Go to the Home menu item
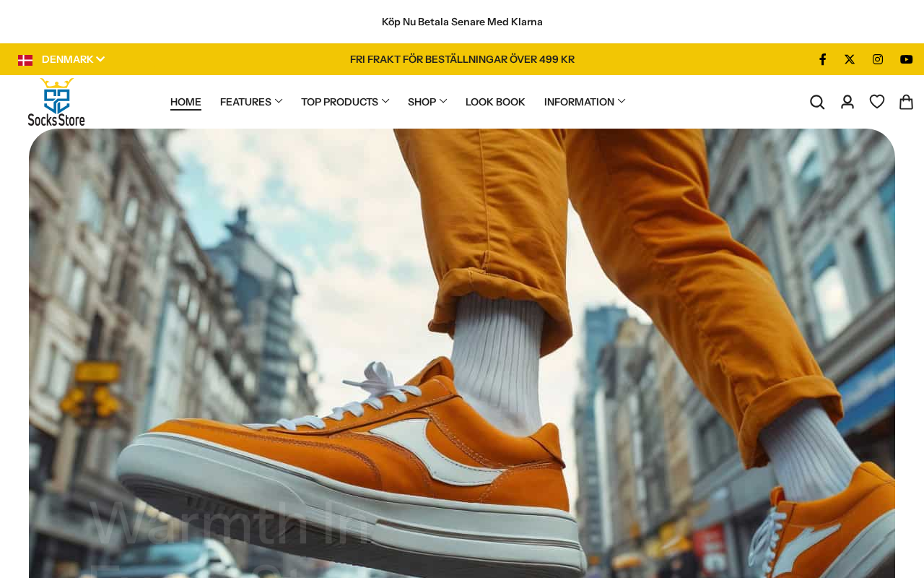The height and width of the screenshot is (578, 924). pyautogui.click(x=186, y=102)
